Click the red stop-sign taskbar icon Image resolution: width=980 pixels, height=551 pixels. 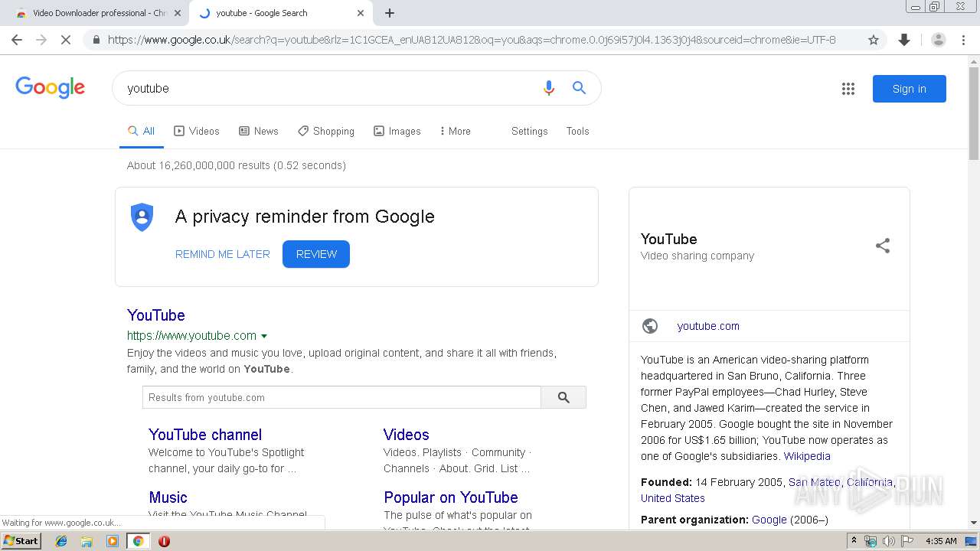pos(164,541)
